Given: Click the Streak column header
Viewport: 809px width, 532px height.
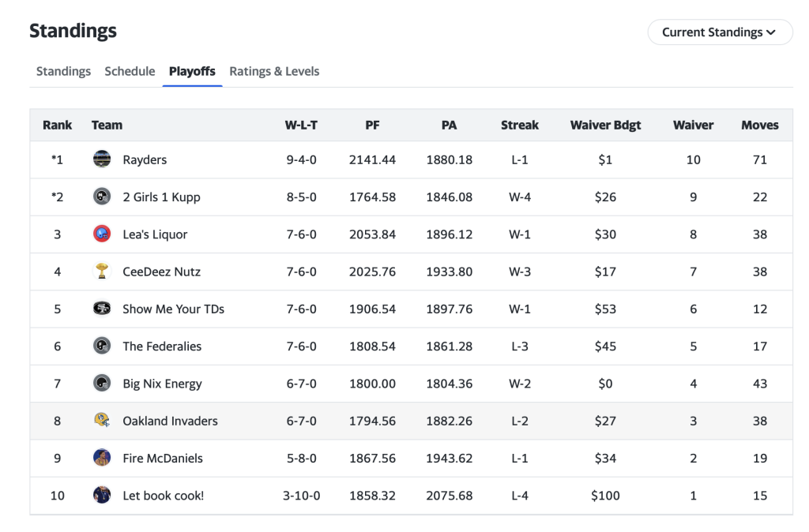Looking at the screenshot, I should (x=519, y=125).
